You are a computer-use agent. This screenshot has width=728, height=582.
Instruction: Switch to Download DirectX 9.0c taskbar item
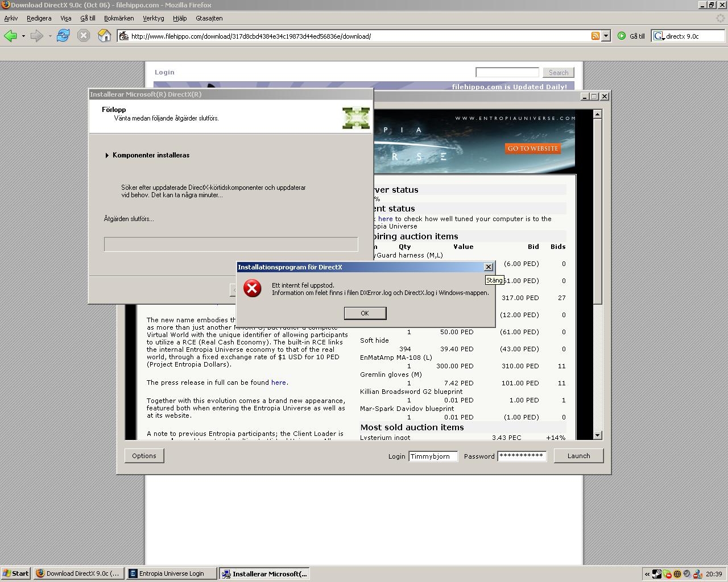78,573
